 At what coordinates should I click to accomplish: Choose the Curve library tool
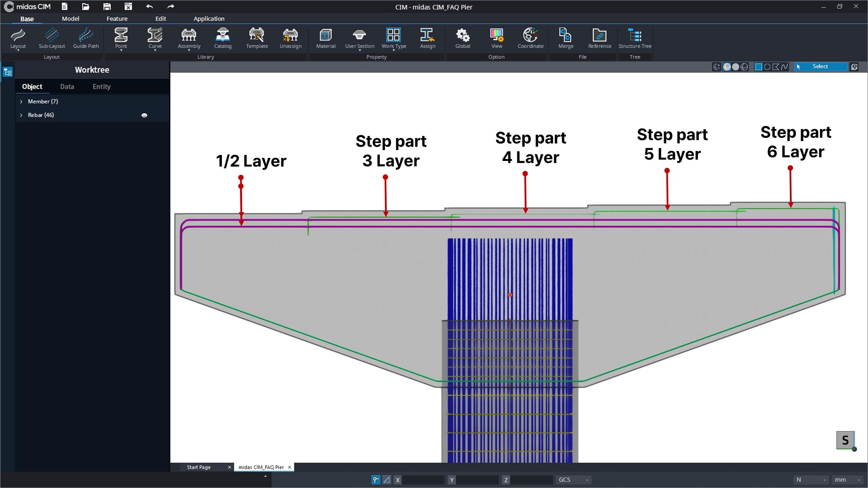(x=155, y=38)
